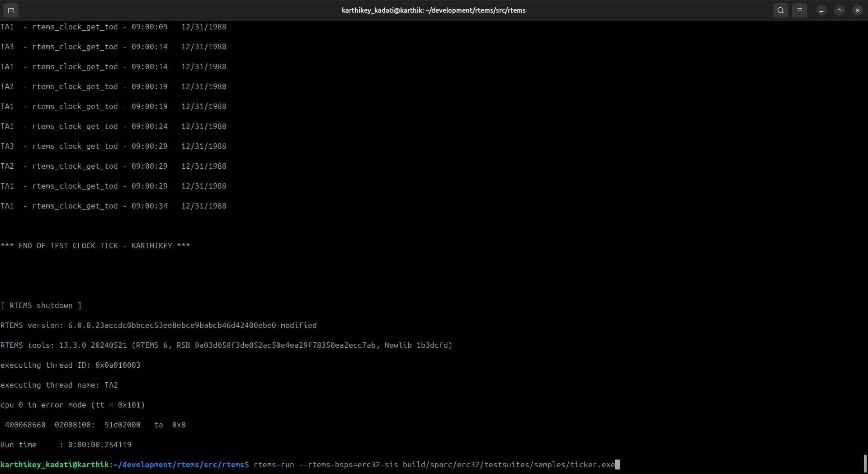Image resolution: width=868 pixels, height=474 pixels.
Task: Click the executing thread ID 0x0a010003 line
Action: pyautogui.click(x=70, y=365)
